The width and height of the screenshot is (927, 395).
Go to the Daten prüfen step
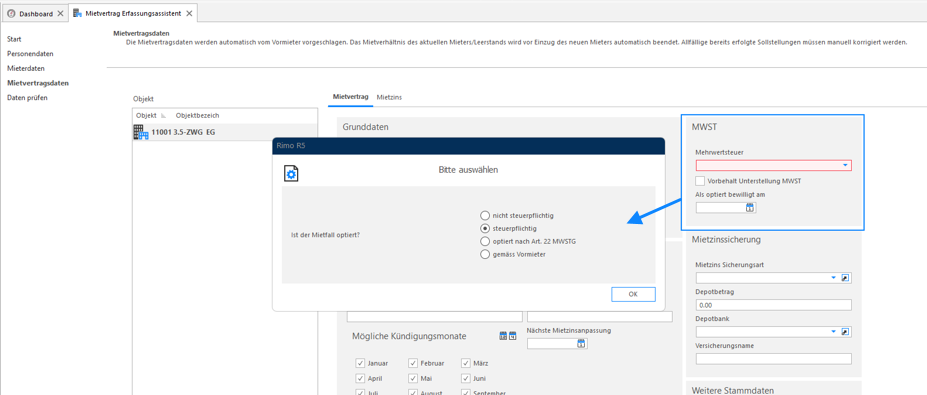(27, 98)
